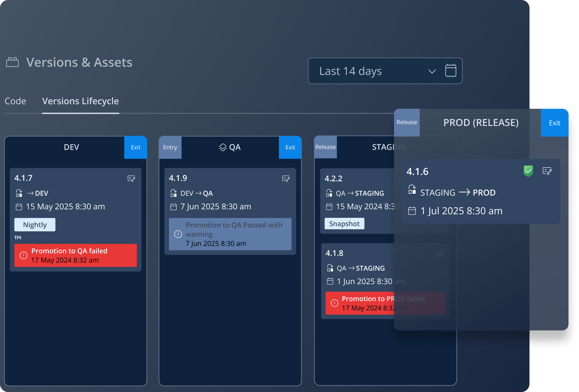Expand the Last 14 days dropdown chevron
This screenshot has height=392, width=579.
[x=432, y=71]
